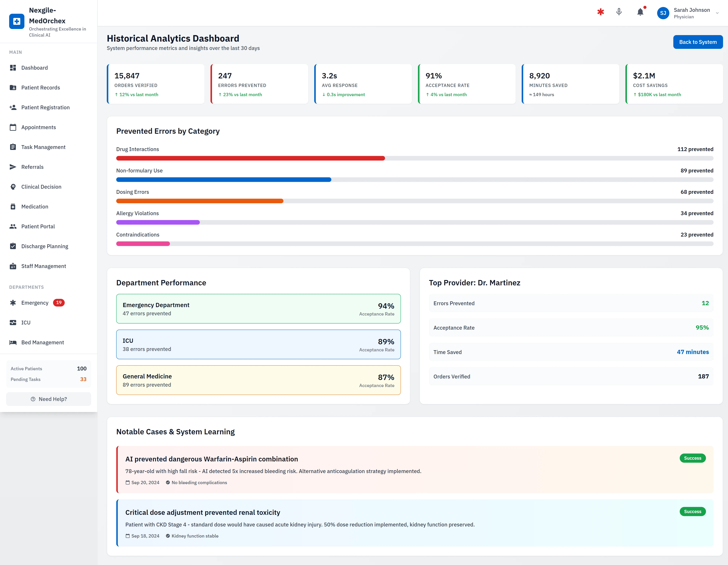728x565 pixels.
Task: Click the Bed Management icon in sidebar
Action: click(13, 342)
